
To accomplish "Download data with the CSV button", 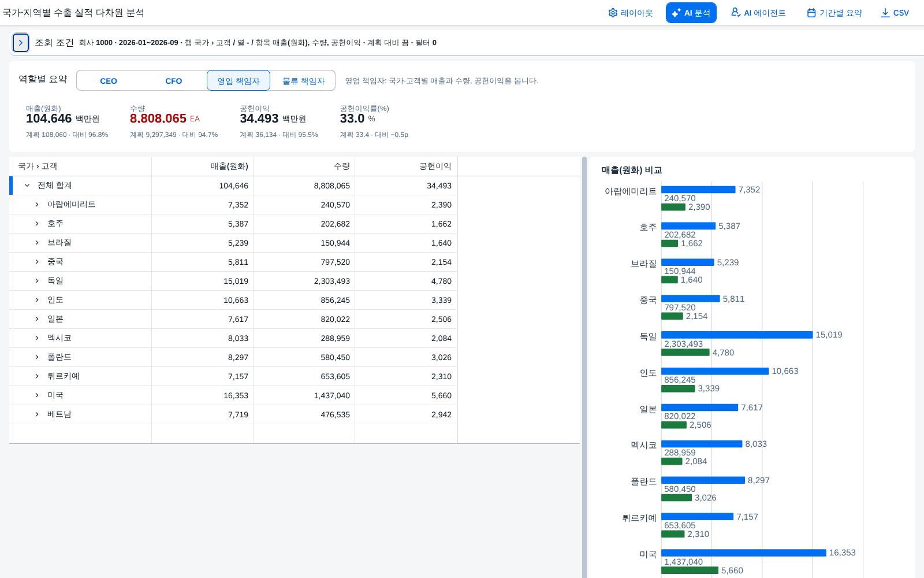I will pyautogui.click(x=895, y=13).
